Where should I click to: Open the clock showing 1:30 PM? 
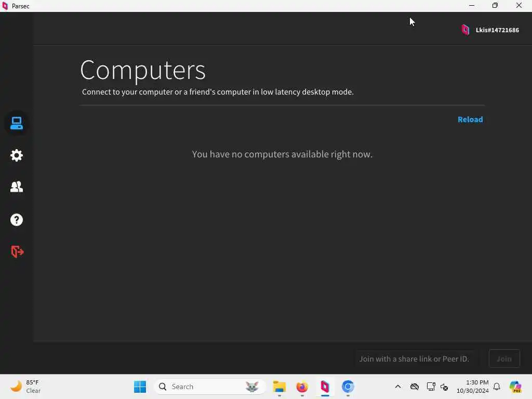(472, 387)
